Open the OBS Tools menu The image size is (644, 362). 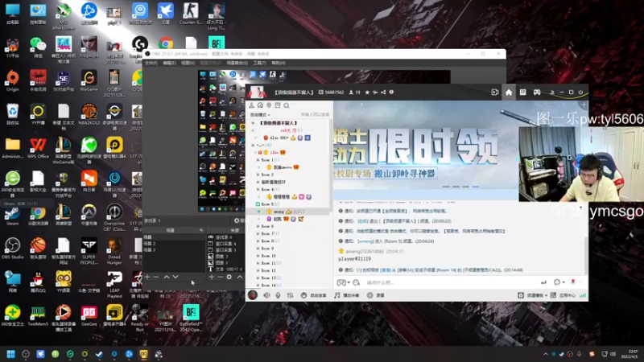259,63
